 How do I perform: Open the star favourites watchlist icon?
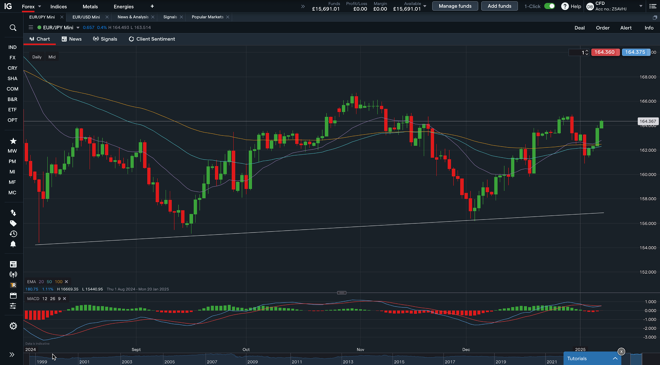13,141
